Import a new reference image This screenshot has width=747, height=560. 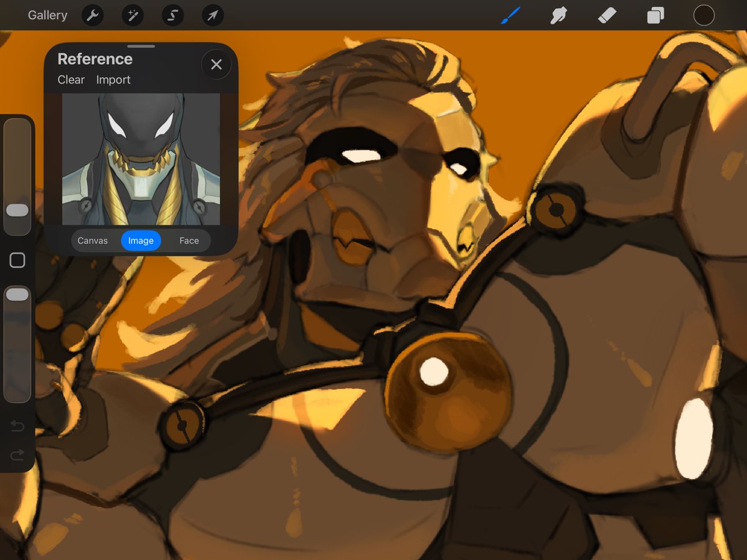pyautogui.click(x=113, y=80)
